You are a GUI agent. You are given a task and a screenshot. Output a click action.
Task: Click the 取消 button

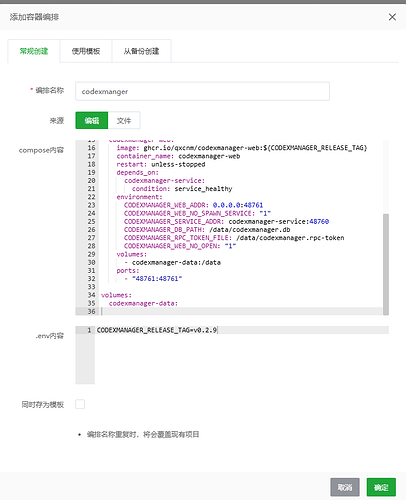click(345, 487)
